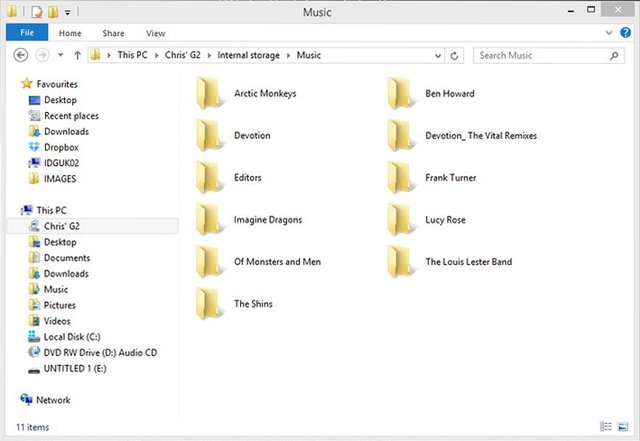Select the Imagine Dragons folder icon
The height and width of the screenshot is (441, 640).
209,219
